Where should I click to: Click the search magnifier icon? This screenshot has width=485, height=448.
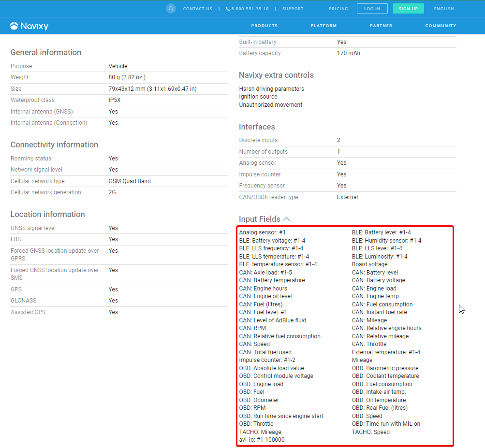click(x=171, y=9)
